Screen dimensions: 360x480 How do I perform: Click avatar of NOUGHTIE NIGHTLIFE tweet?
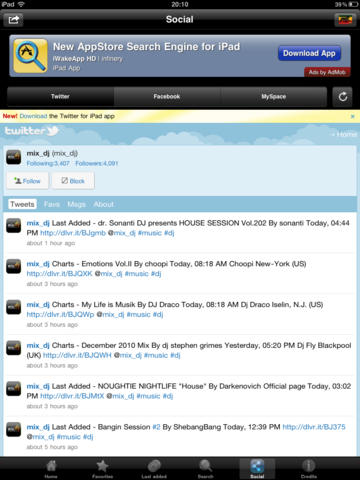tap(14, 389)
